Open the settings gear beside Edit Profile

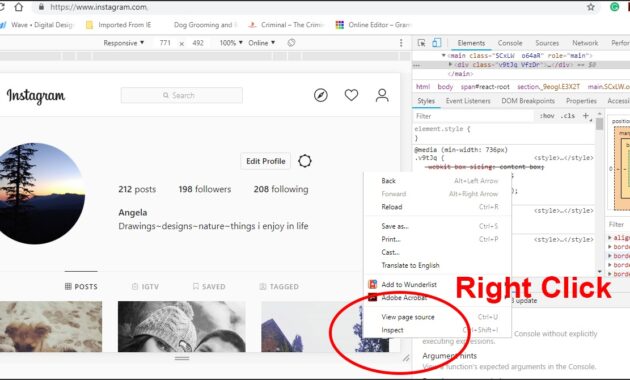tap(305, 161)
